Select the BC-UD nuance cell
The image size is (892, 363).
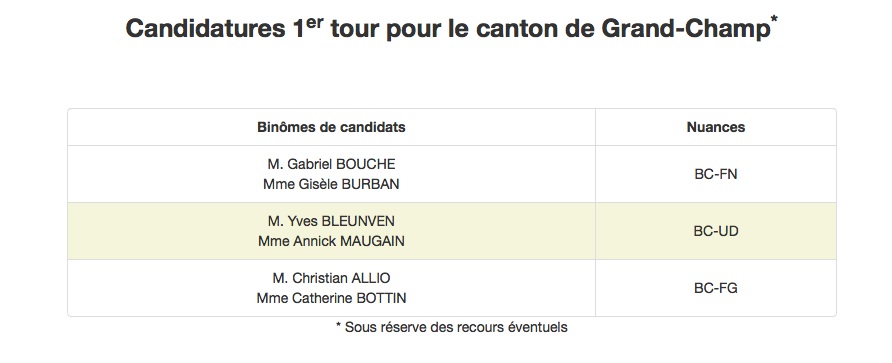pos(716,231)
